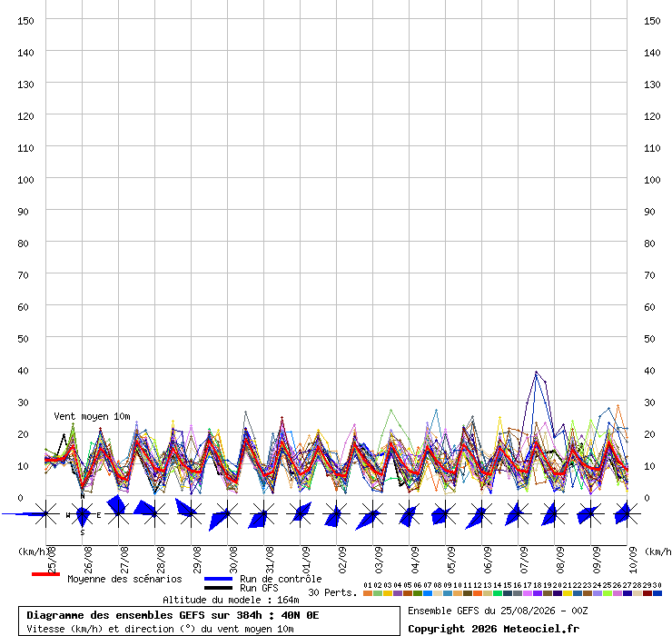
Task: Click the wind rose above 03/09
Action: pyautogui.click(x=372, y=514)
